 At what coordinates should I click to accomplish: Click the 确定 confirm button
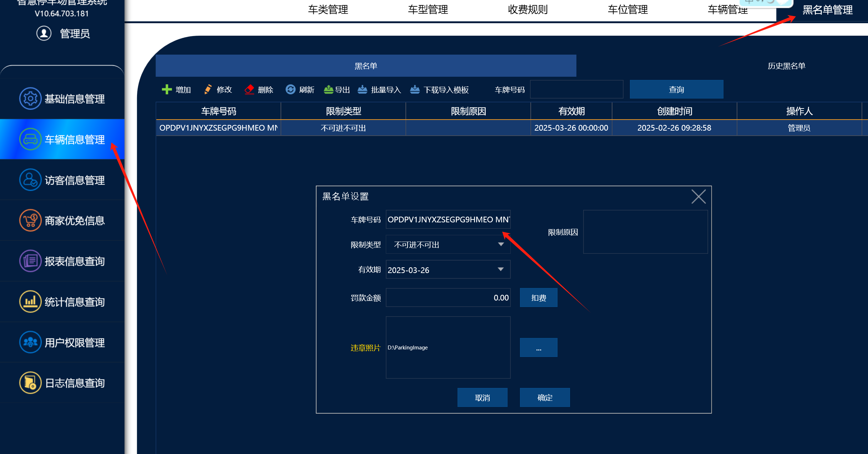coord(545,397)
